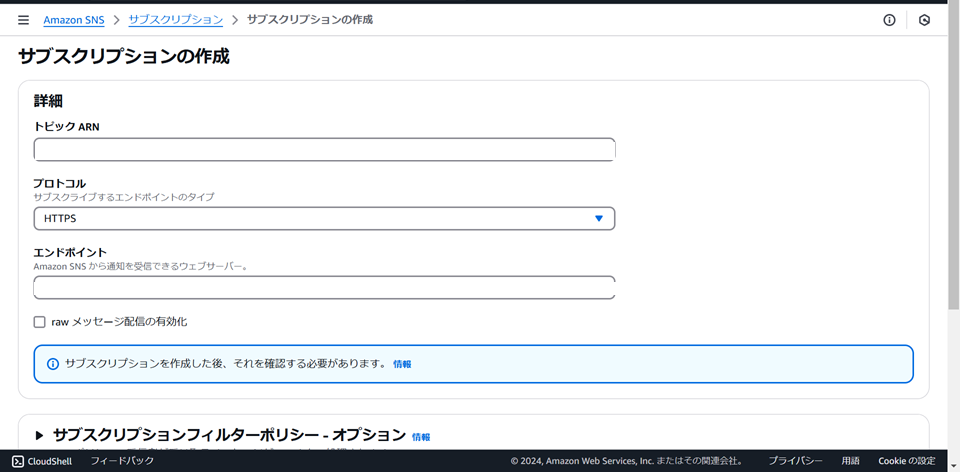
Task: Open プライバシー footer link
Action: [x=795, y=461]
